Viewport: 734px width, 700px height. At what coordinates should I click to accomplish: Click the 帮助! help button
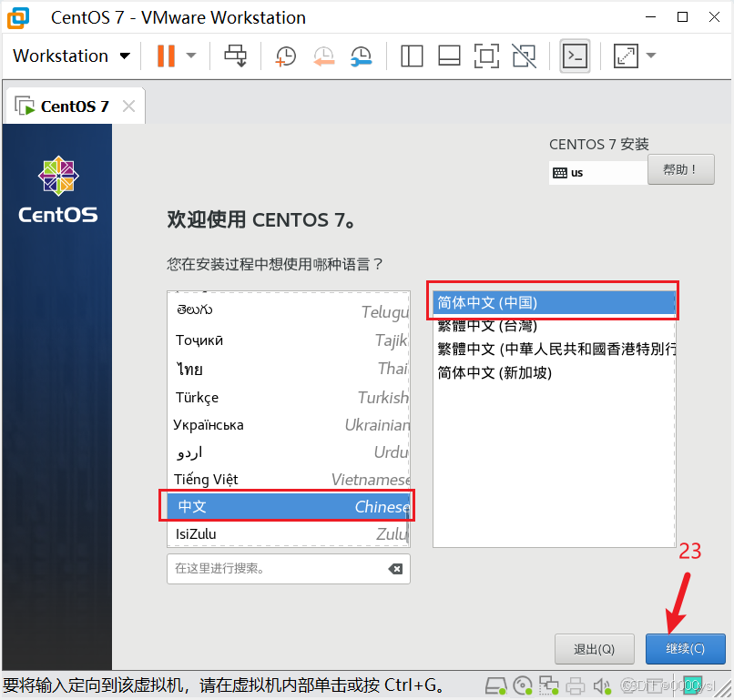[x=680, y=169]
